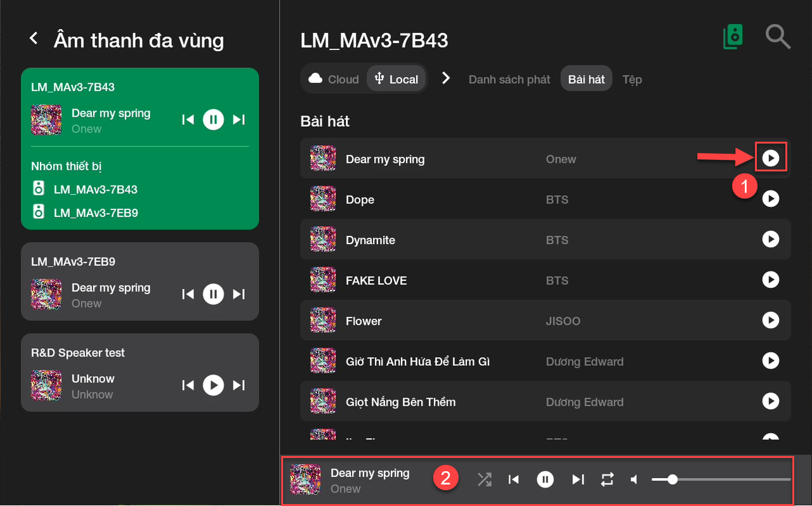The width and height of the screenshot is (812, 506).
Task: Click the volume speaker icon
Action: pos(634,480)
